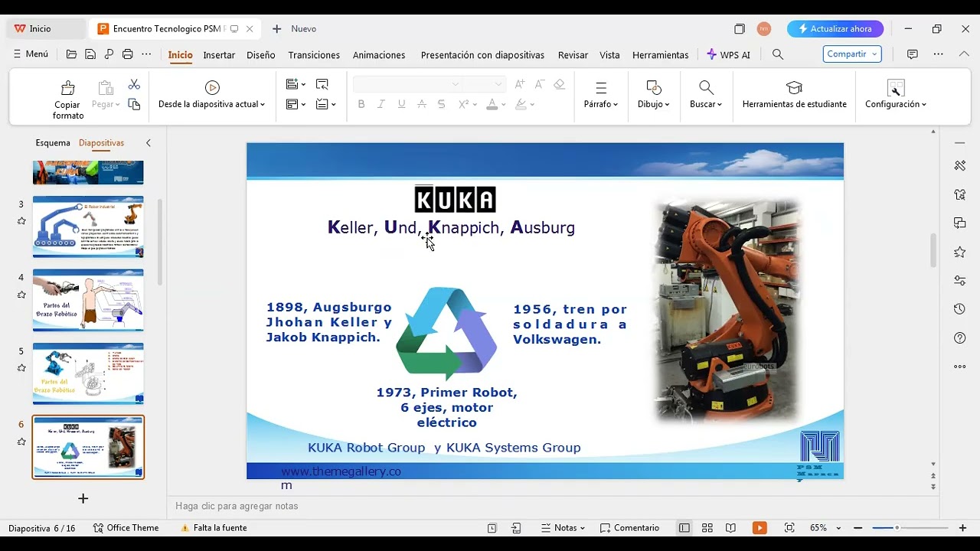Click the Dibujo shapes icon
980x551 pixels.
(x=653, y=87)
